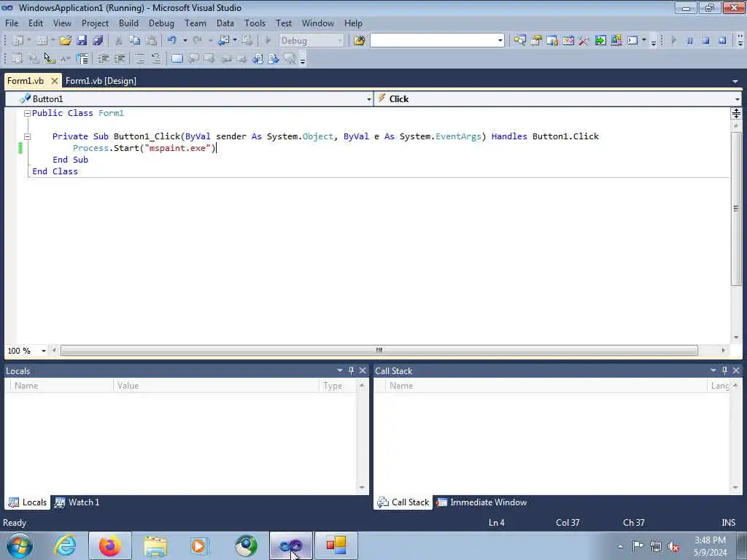The height and width of the screenshot is (560, 747).
Task: Click the Uncomment selected lines icon
Action: pyautogui.click(x=156, y=58)
